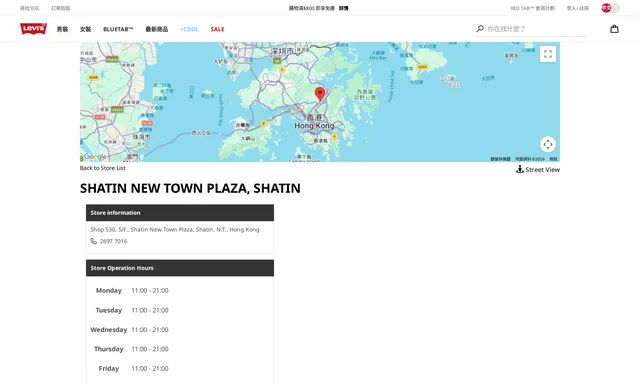Click the Google logo on map
The image size is (640, 384).
click(x=95, y=156)
